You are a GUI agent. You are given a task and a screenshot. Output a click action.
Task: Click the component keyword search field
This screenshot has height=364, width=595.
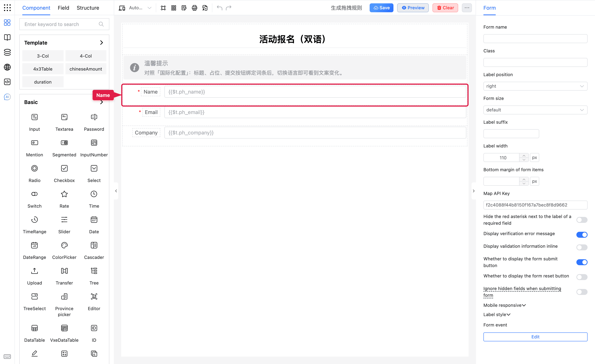[x=64, y=24]
